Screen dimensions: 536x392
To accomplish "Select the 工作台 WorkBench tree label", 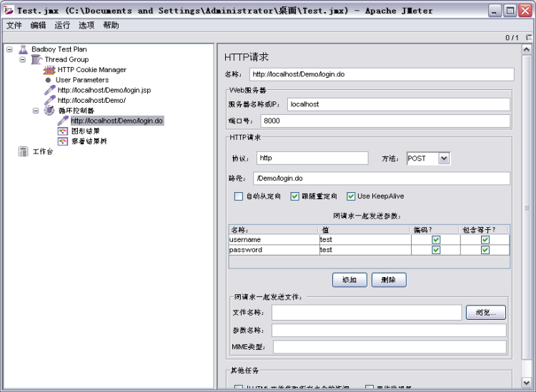I will point(43,151).
